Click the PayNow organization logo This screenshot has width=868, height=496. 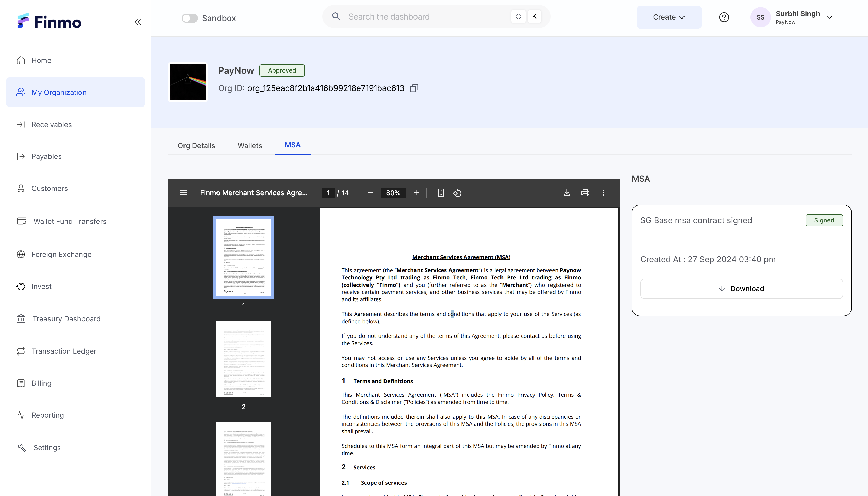(188, 82)
